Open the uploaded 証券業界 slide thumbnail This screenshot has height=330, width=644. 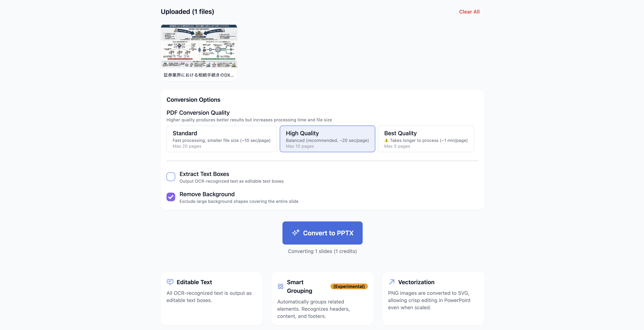coord(199,46)
